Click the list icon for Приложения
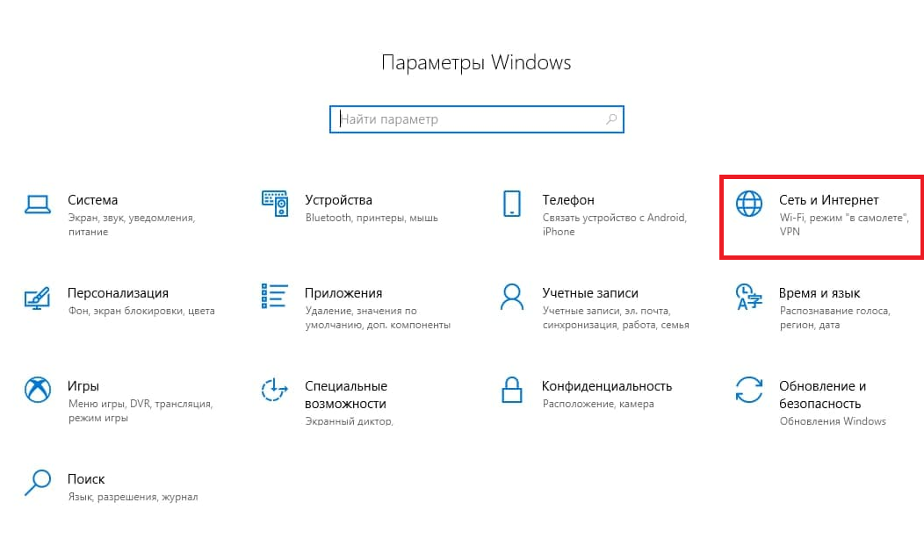 click(x=275, y=298)
